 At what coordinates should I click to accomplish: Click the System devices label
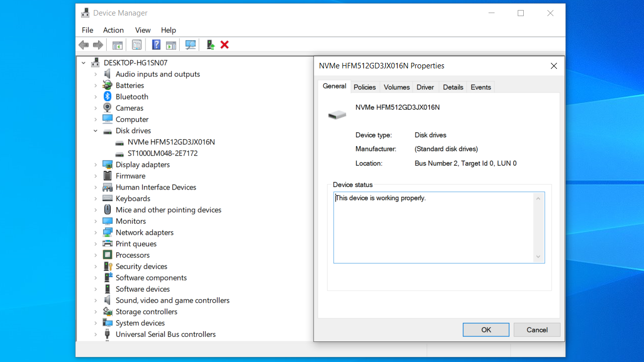click(140, 323)
